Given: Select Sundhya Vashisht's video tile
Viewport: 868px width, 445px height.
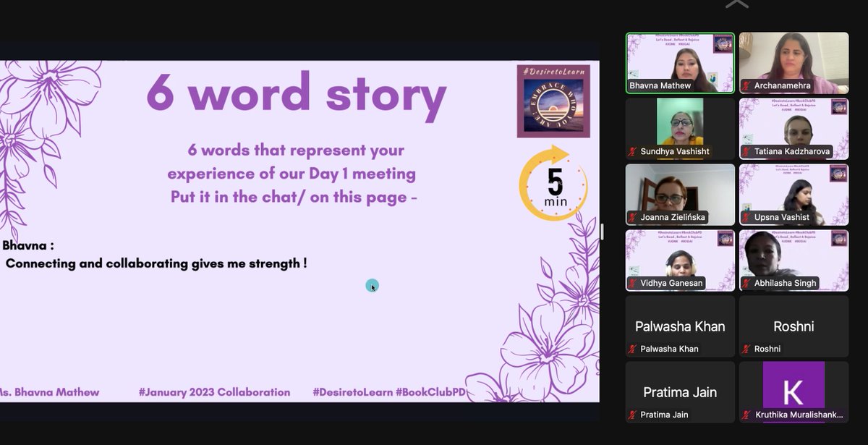Looking at the screenshot, I should point(680,128).
